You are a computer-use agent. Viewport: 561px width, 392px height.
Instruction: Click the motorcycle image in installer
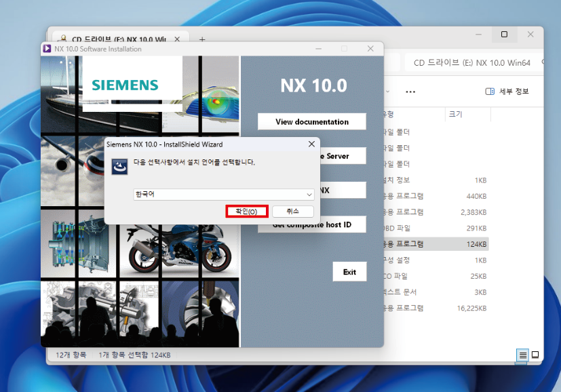(180, 250)
